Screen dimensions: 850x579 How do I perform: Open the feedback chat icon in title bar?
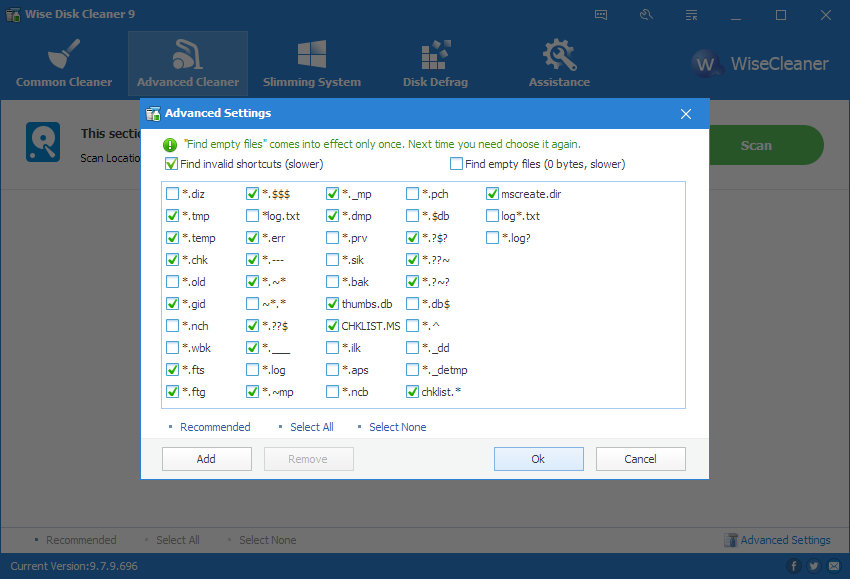[x=601, y=15]
